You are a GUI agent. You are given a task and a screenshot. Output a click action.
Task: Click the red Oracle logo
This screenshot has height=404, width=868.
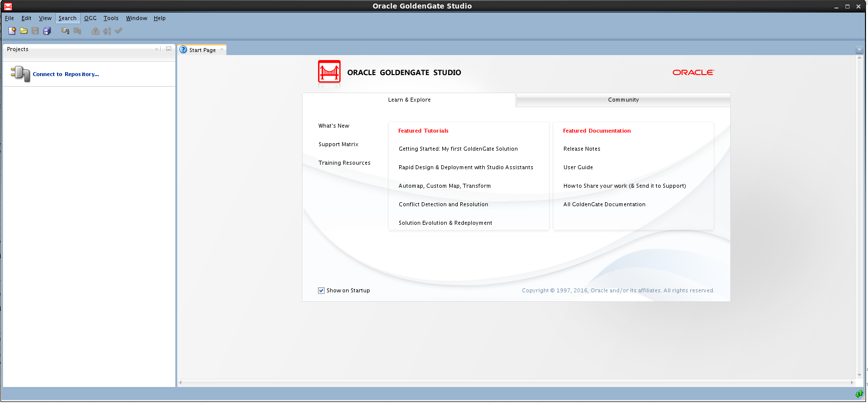point(693,73)
